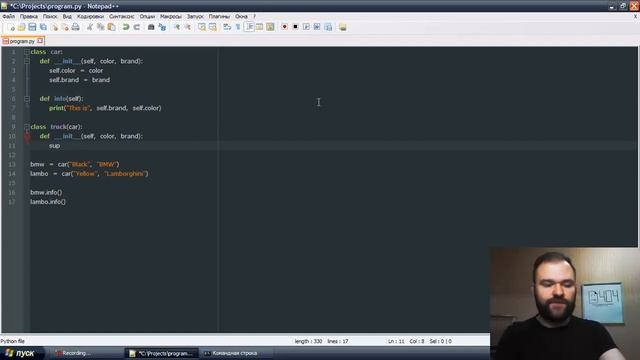Click the пуск Start button
Viewport: 640px width, 360px height.
(x=20, y=353)
